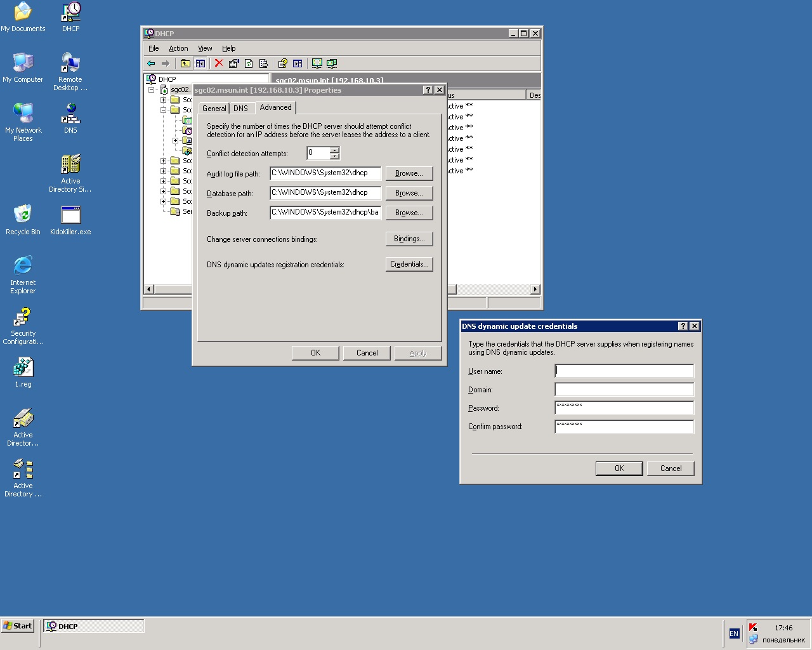
Task: Click the Properties toolbar icon
Action: tap(233, 63)
